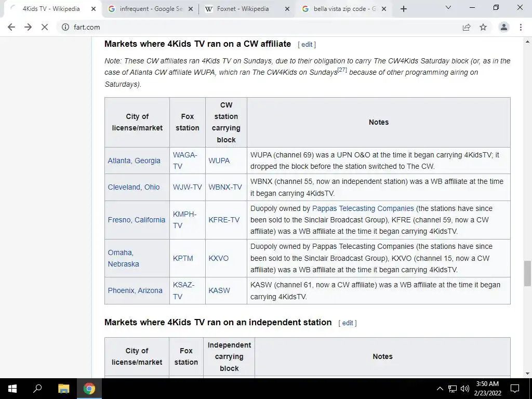Screen dimensions: 532x399
Task: Open KXVO station link
Action: 219,258
